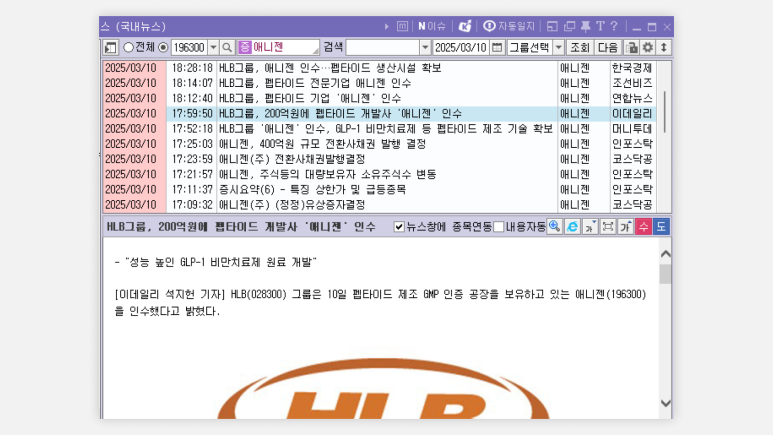Open the stock code dropdown arrow
Image resolution: width=773 pixels, height=435 pixels.
[213, 48]
